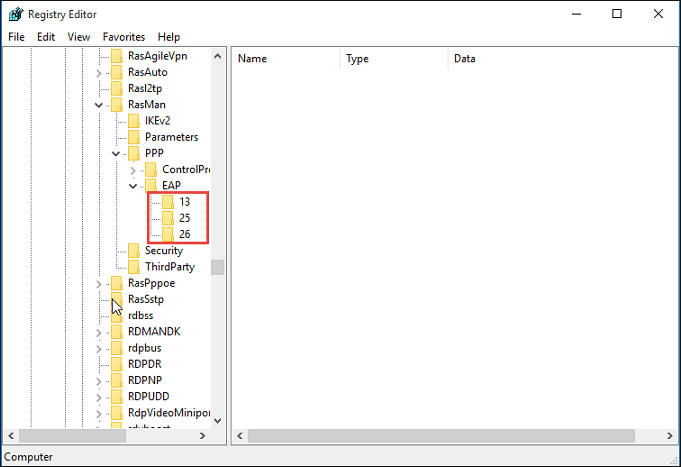Collapse the RasMan key
The image size is (681, 467).
(99, 105)
